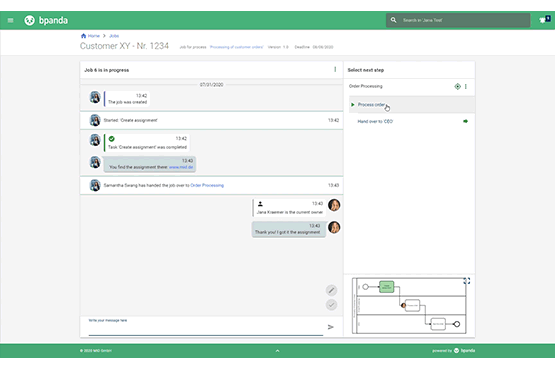
Task: Click the 07/31/2020 date separator
Action: [x=211, y=85]
